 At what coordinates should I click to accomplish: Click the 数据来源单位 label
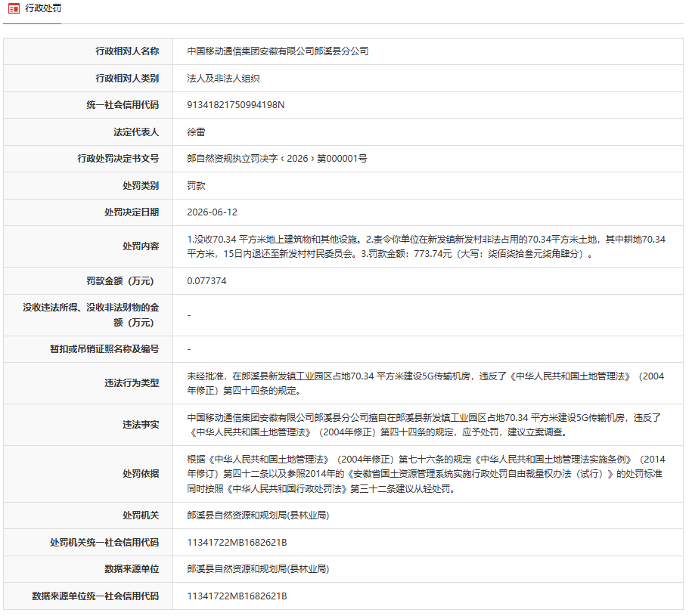coord(132,569)
